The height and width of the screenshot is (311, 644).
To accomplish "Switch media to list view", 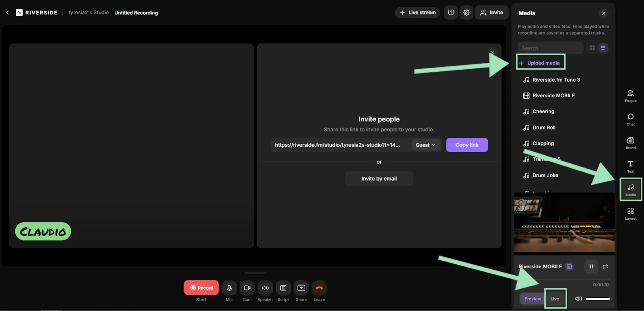I will click(x=603, y=48).
